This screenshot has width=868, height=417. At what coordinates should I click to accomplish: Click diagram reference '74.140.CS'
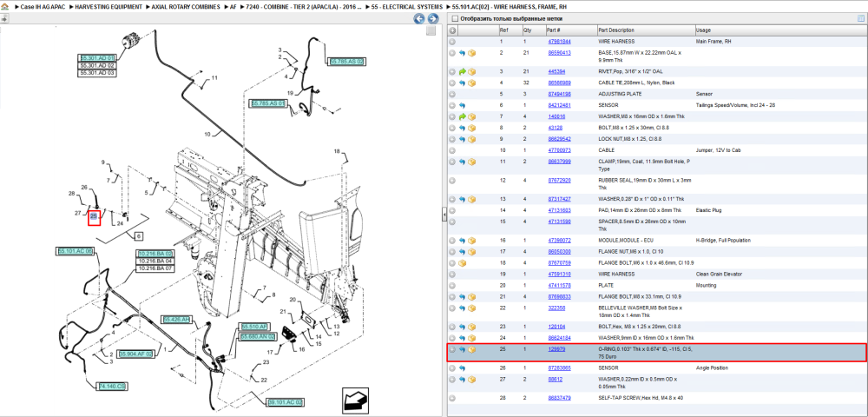tap(111, 387)
